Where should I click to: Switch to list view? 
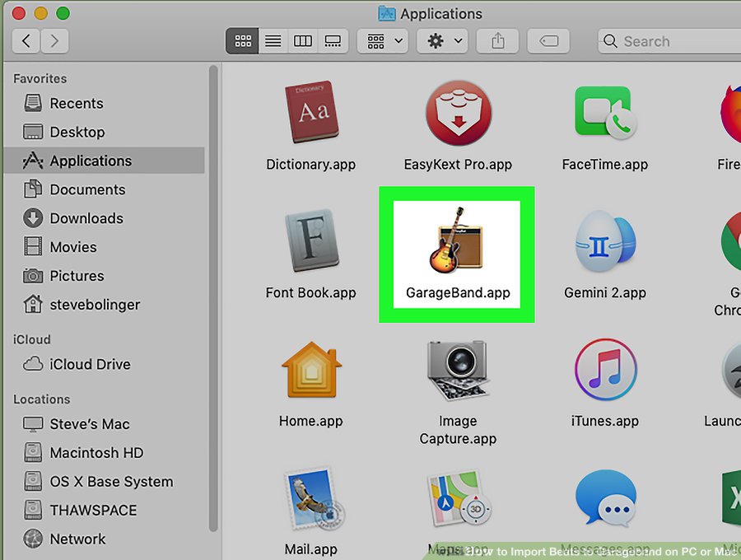coord(273,41)
